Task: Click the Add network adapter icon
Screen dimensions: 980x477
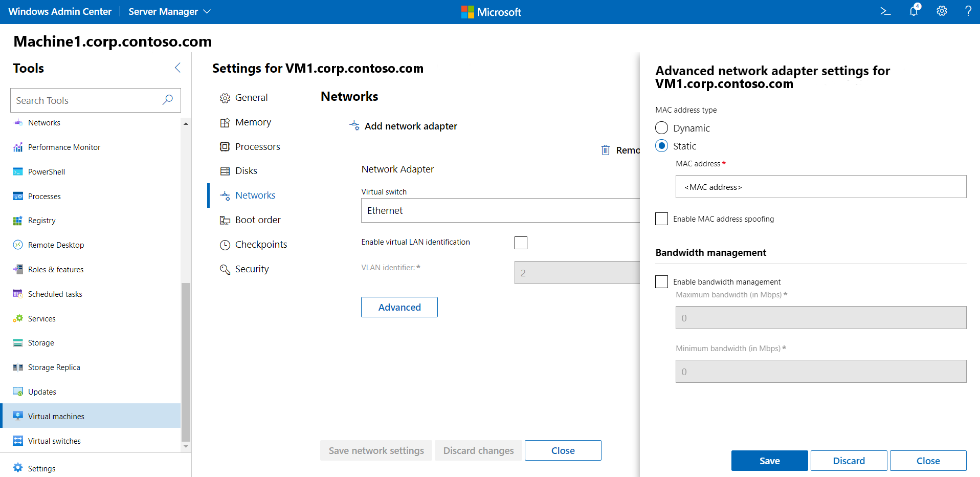Action: tap(354, 126)
